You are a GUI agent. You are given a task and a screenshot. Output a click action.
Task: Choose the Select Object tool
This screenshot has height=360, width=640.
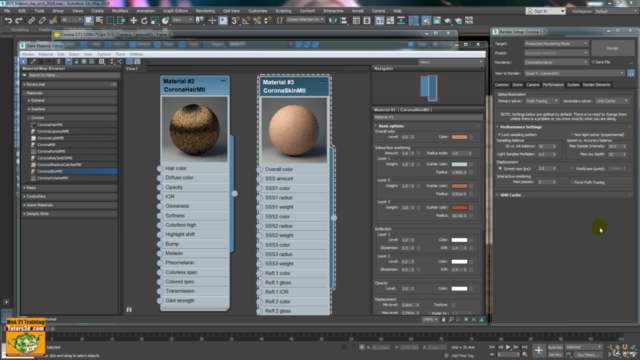[89, 20]
